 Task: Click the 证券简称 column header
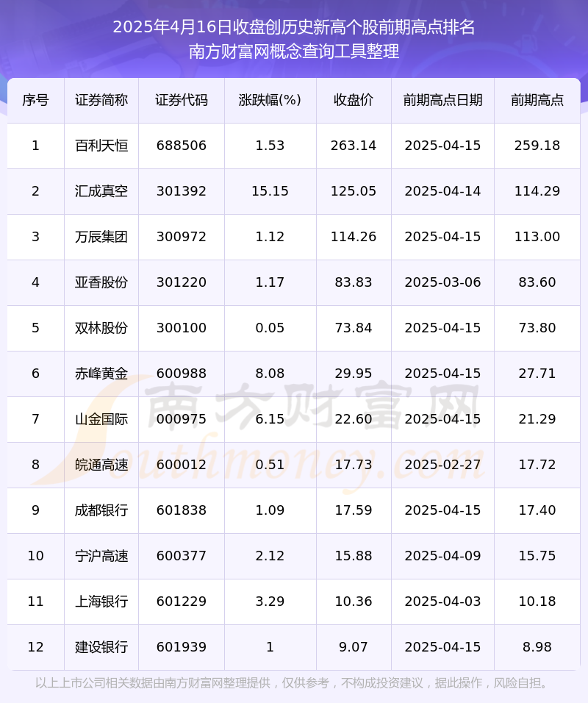tap(101, 100)
